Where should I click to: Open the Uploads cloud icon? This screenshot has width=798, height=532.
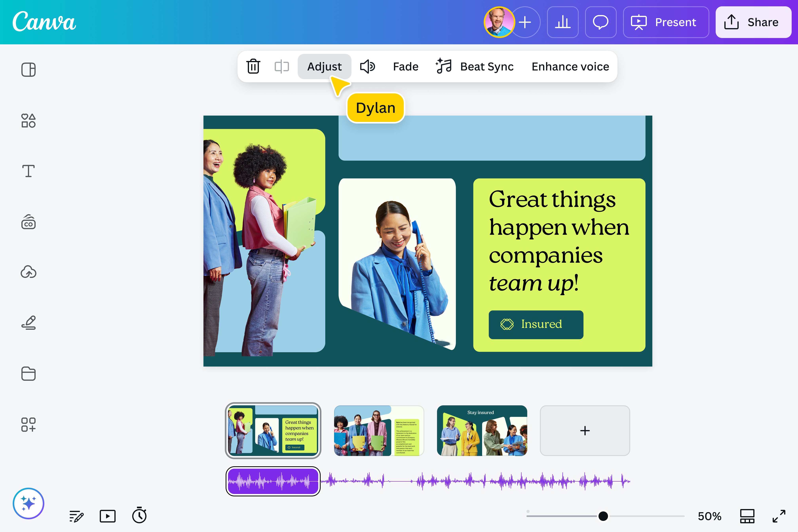pos(28,272)
